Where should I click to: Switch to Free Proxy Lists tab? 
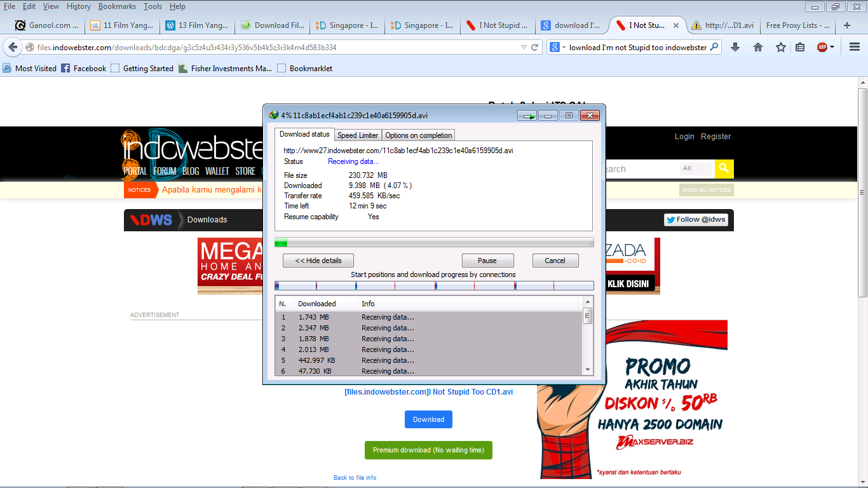click(x=798, y=25)
